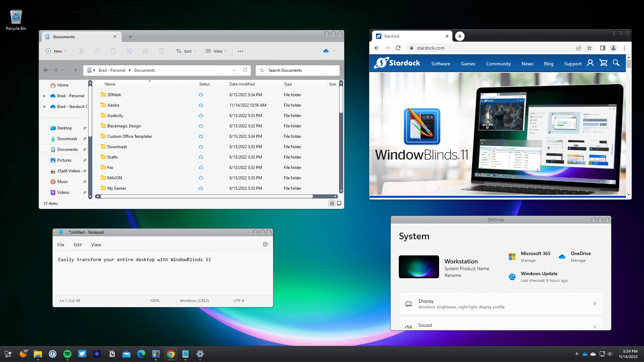Screen dimensions: 644x362
Task: Launch Notion from the taskbar
Action: point(112,354)
